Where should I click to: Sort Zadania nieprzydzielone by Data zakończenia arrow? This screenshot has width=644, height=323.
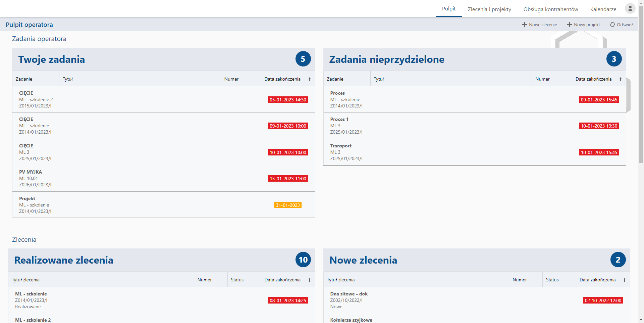pyautogui.click(x=621, y=79)
